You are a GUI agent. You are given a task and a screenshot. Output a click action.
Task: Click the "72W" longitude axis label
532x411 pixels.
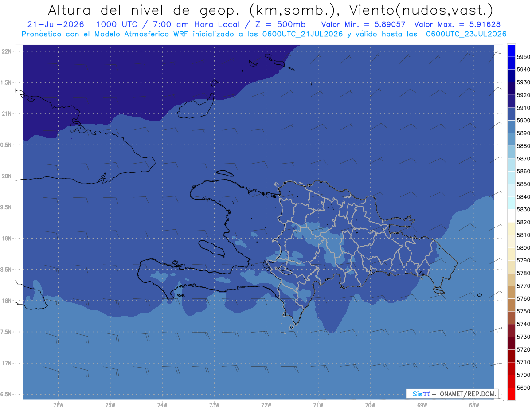266,405
